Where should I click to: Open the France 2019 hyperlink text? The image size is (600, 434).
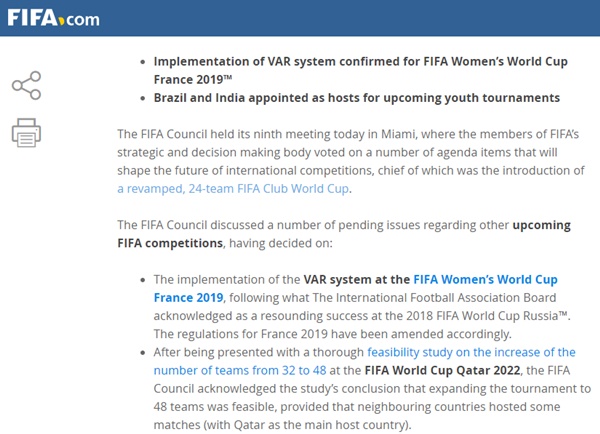point(188,298)
